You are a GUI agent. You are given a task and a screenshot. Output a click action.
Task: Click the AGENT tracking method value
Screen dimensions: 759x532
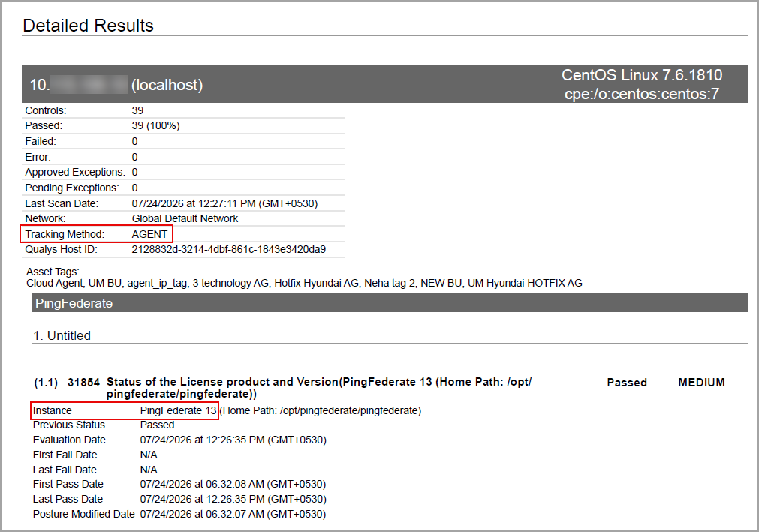(149, 234)
